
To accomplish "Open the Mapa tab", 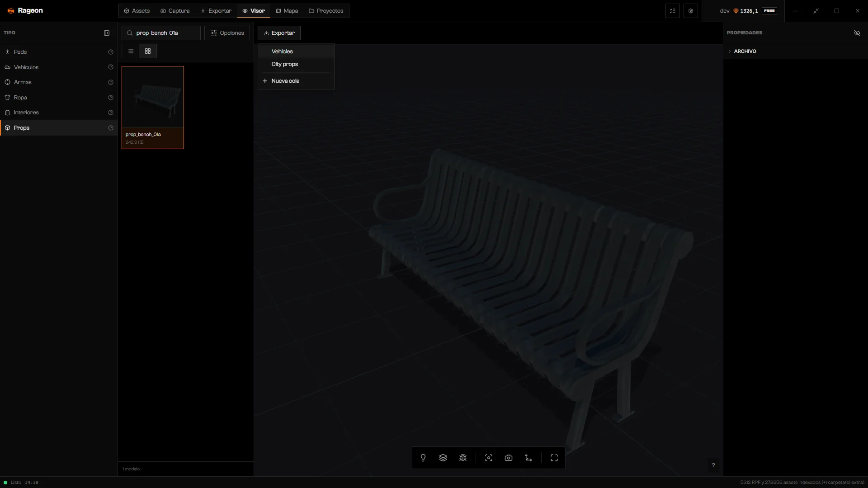I will point(287,11).
